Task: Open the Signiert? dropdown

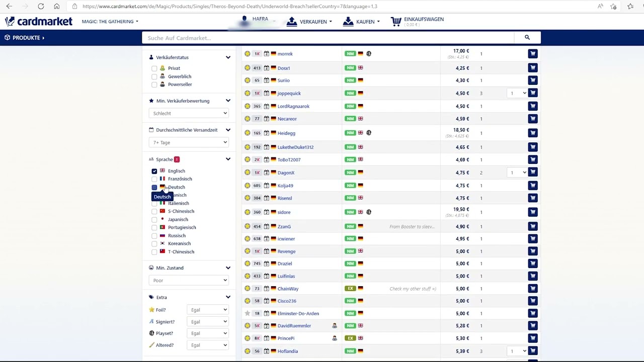Action: [x=208, y=322]
